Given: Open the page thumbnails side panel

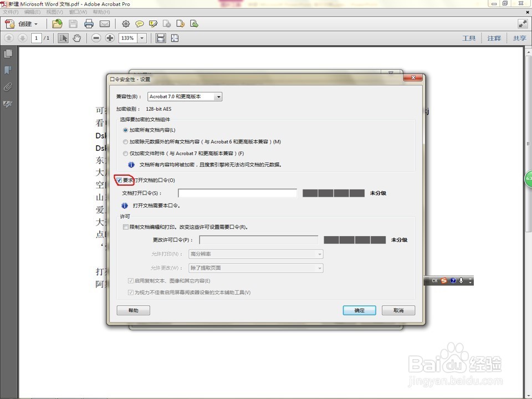Looking at the screenshot, I should click(8, 54).
